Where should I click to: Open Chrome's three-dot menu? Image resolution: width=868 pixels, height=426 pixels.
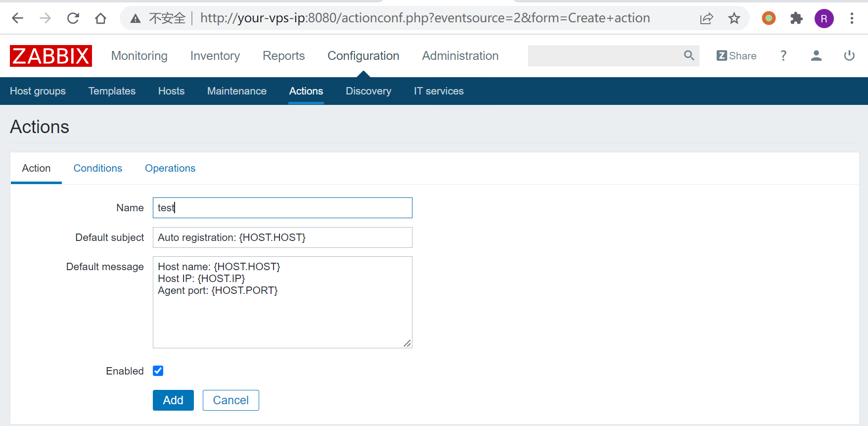[851, 19]
